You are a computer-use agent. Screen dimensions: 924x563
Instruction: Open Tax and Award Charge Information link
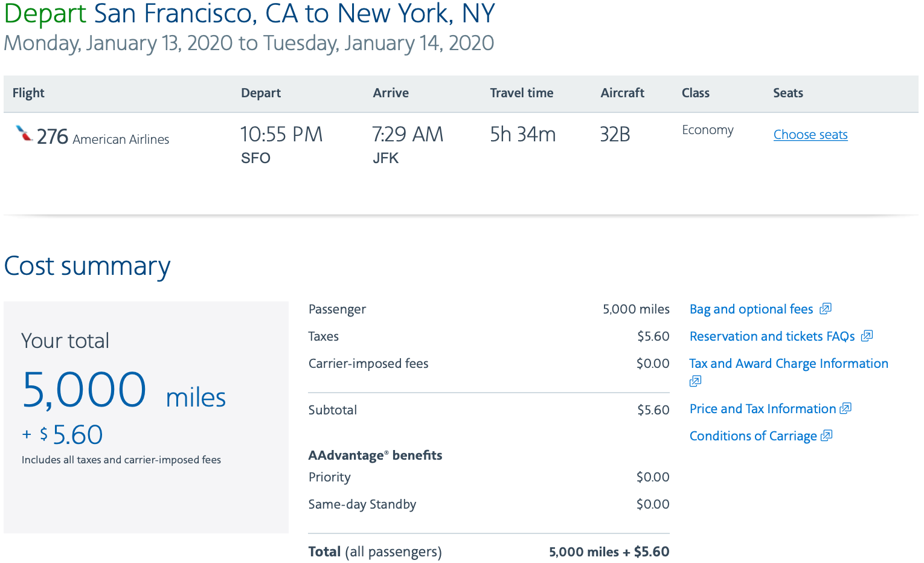click(x=789, y=364)
